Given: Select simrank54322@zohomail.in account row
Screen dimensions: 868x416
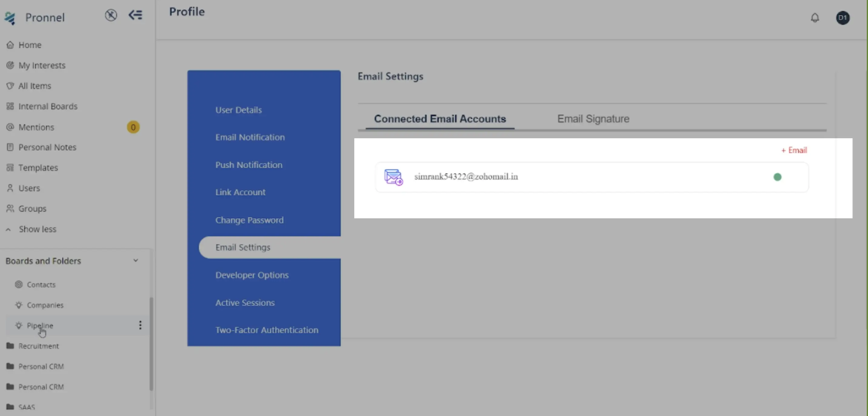Looking at the screenshot, I should [592, 177].
